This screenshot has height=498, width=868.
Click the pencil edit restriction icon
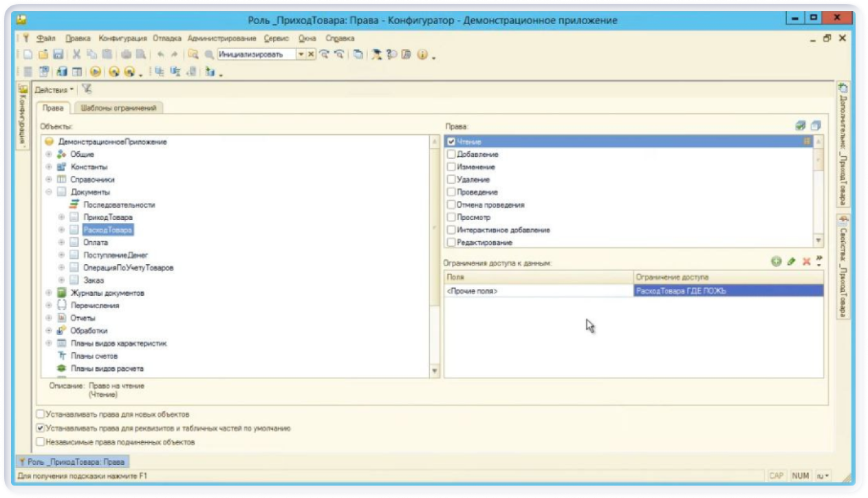[x=791, y=262]
